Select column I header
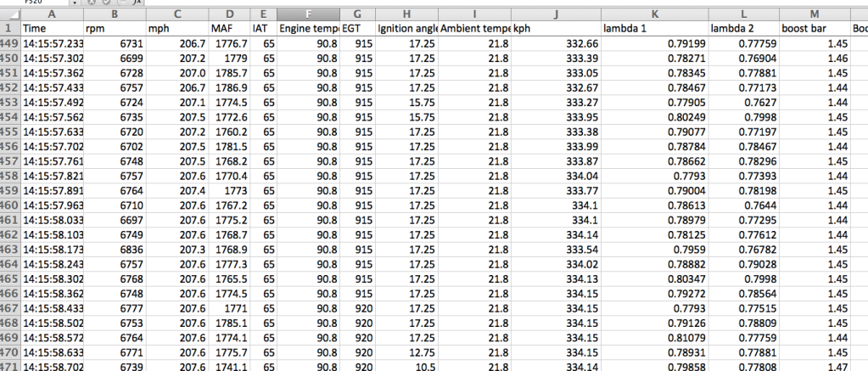 [x=474, y=14]
